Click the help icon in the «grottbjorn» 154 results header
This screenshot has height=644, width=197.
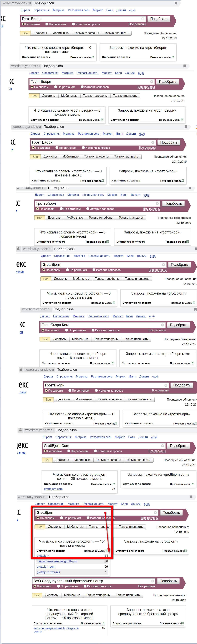[107, 550]
